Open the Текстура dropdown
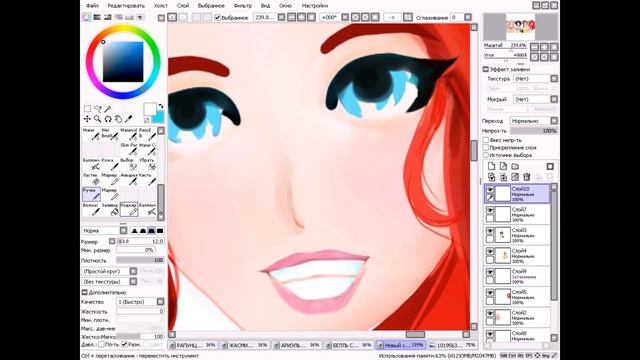This screenshot has width=640, height=360. (535, 78)
